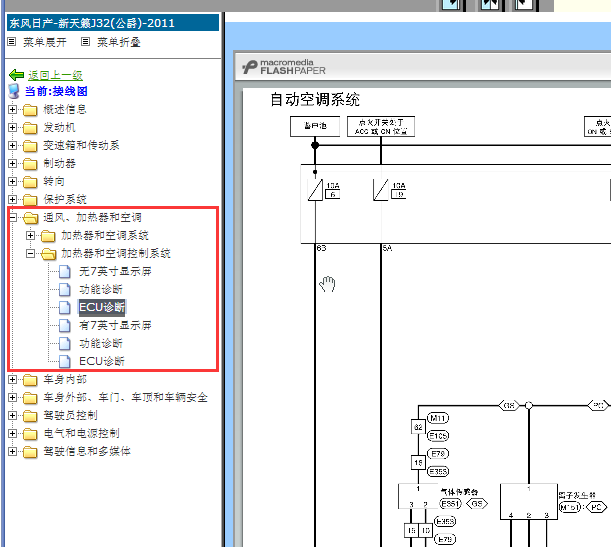This screenshot has height=547, width=611.
Task: Click the 点火开关 ACC或ON box
Action: coord(381,127)
